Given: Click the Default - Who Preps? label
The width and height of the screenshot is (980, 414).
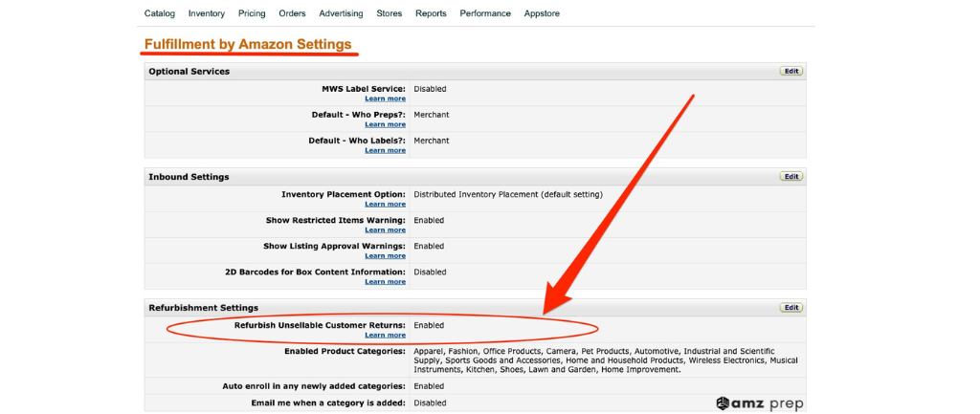Looking at the screenshot, I should (x=359, y=115).
